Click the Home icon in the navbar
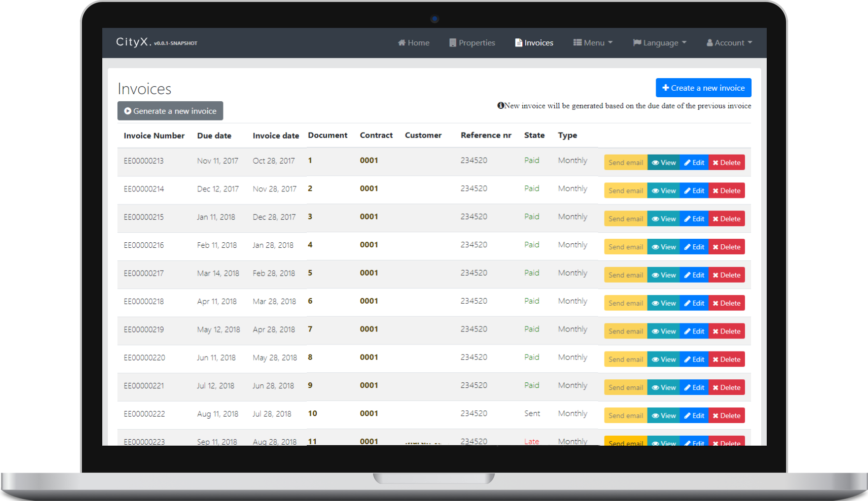Screen dimensions: 868x501 [x=402, y=43]
